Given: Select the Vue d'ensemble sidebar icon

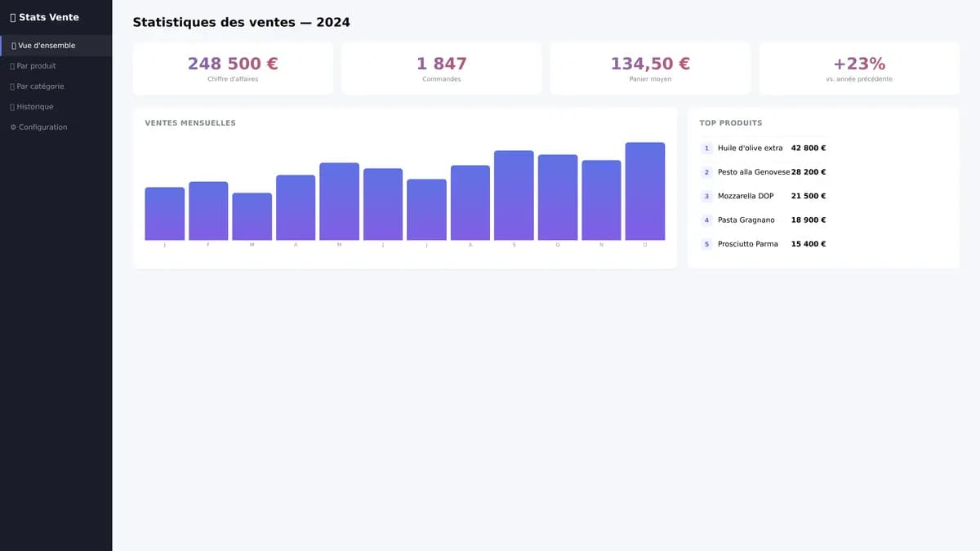Looking at the screenshot, I should coord(13,45).
